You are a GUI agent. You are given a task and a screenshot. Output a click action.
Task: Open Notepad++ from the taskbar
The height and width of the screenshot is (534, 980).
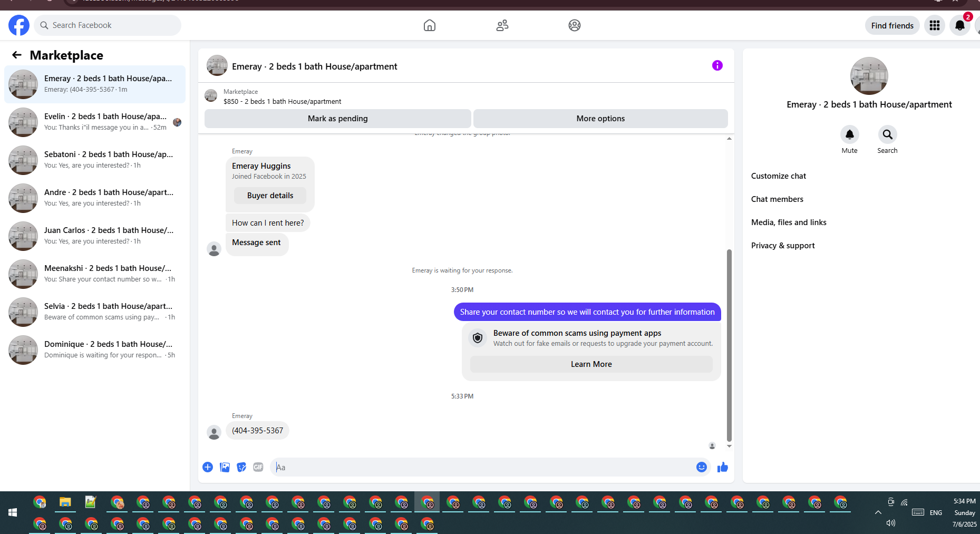[x=91, y=502]
